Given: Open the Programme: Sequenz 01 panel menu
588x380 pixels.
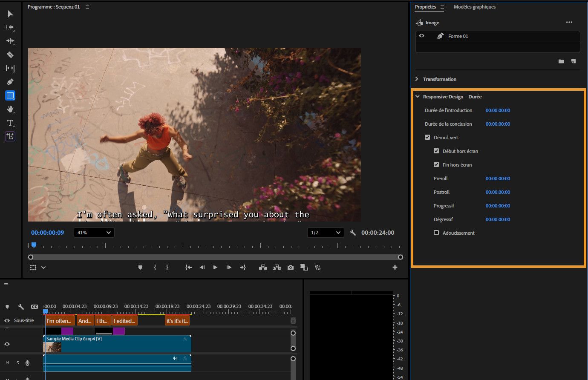Looking at the screenshot, I should click(x=87, y=7).
